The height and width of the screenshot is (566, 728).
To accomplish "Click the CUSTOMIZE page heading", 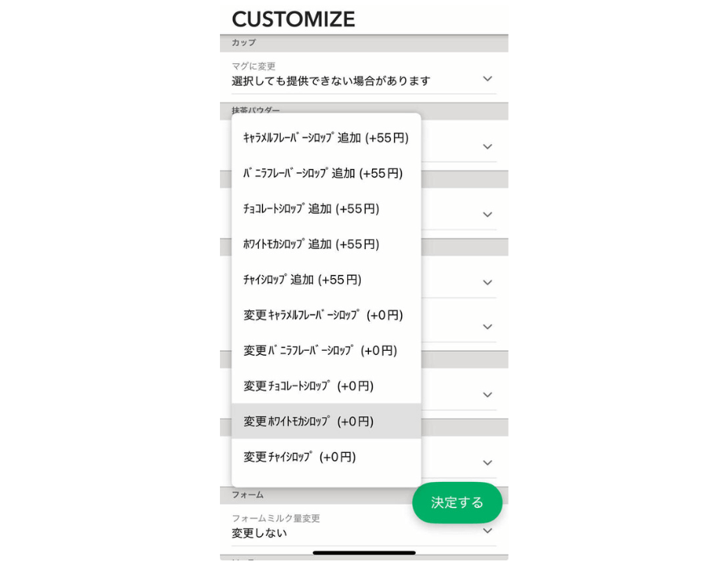I will point(294,19).
